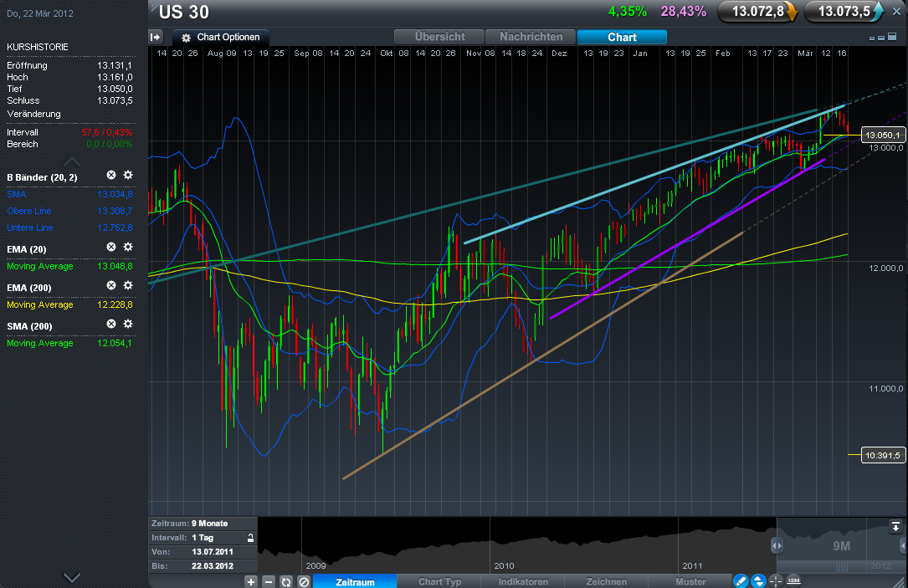
Task: Click the buy price button 13.073,5
Action: (845, 12)
